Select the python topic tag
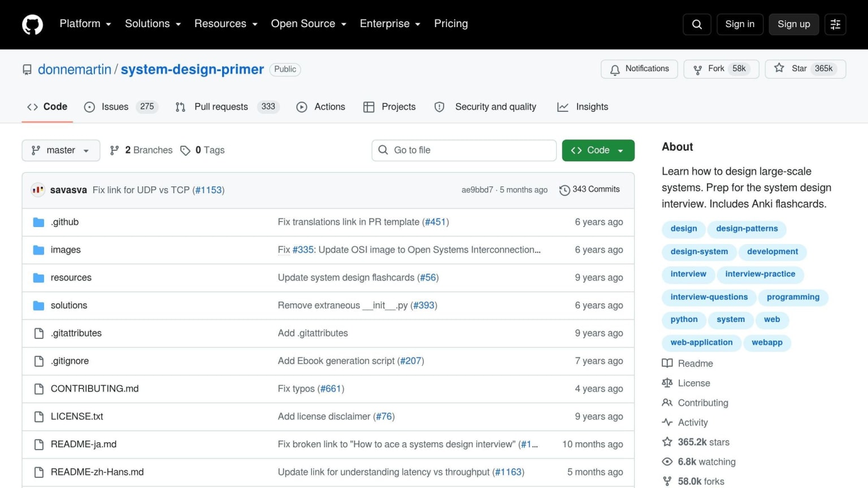Image resolution: width=868 pixels, height=488 pixels. pyautogui.click(x=684, y=320)
